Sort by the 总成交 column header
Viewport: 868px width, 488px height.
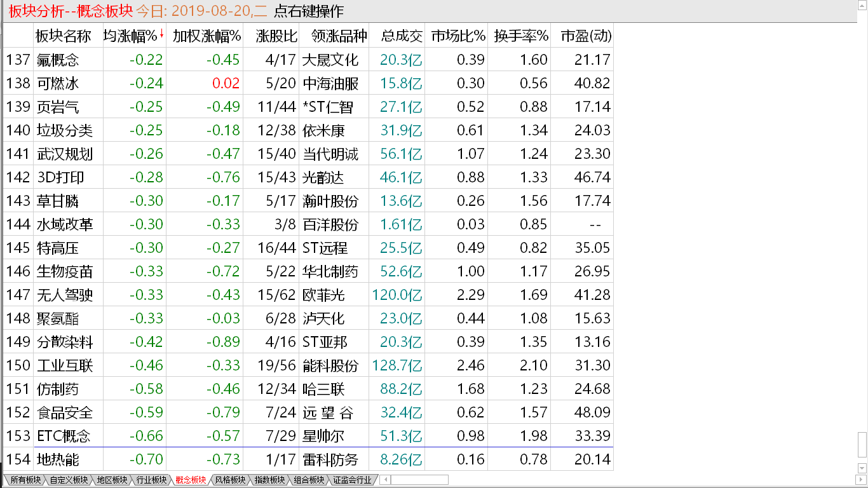pos(402,36)
